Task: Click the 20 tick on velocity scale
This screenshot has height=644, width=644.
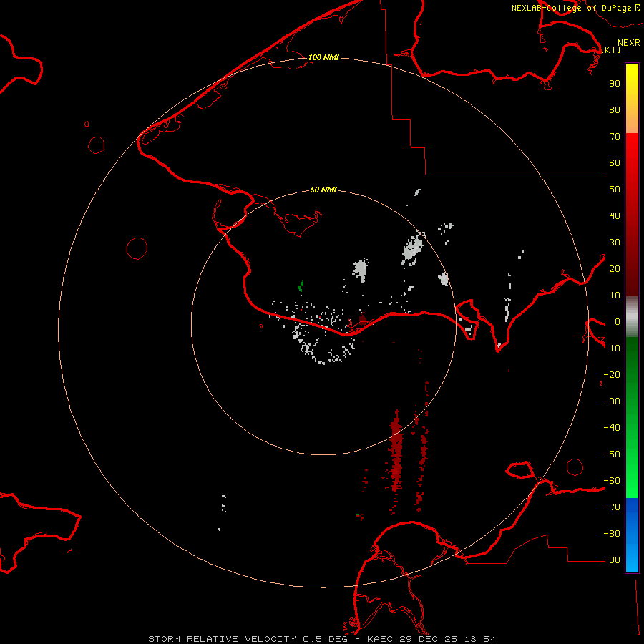Action: (615, 268)
